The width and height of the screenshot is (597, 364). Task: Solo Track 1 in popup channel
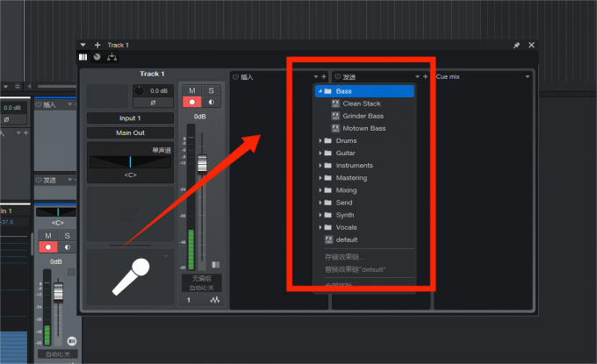(x=211, y=90)
